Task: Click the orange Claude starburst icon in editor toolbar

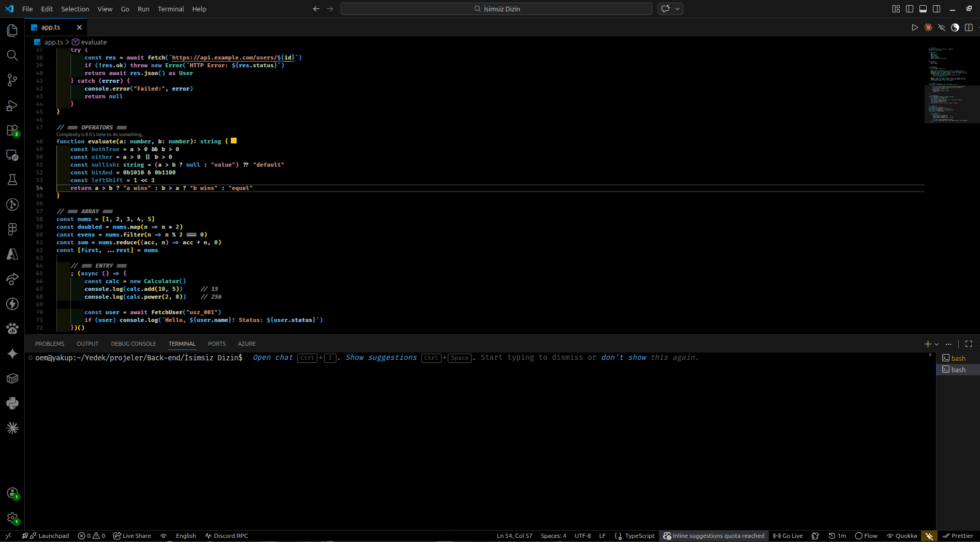Action: (x=928, y=27)
